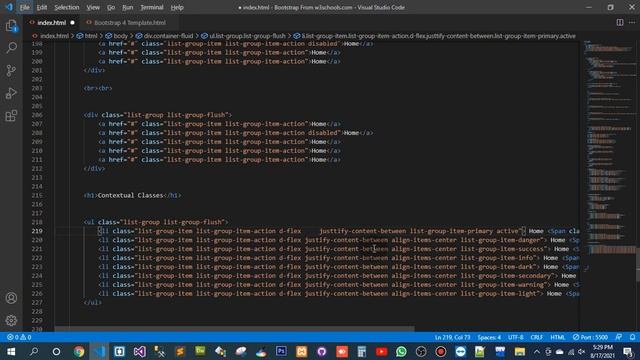Click the VS Code logo icon in title bar
This screenshot has height=360, width=640.
pyautogui.click(x=9, y=7)
